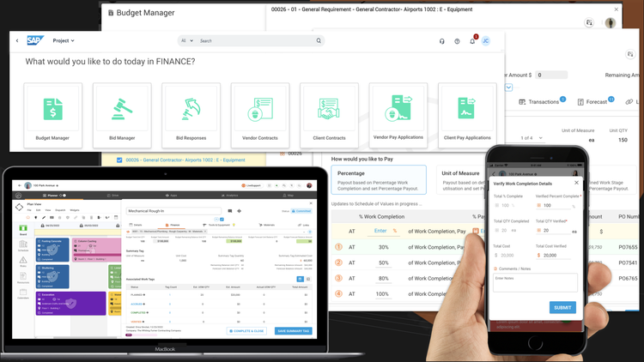Select the Unit of Measure payout option
Image resolution: width=644 pixels, height=362 pixels.
462,180
